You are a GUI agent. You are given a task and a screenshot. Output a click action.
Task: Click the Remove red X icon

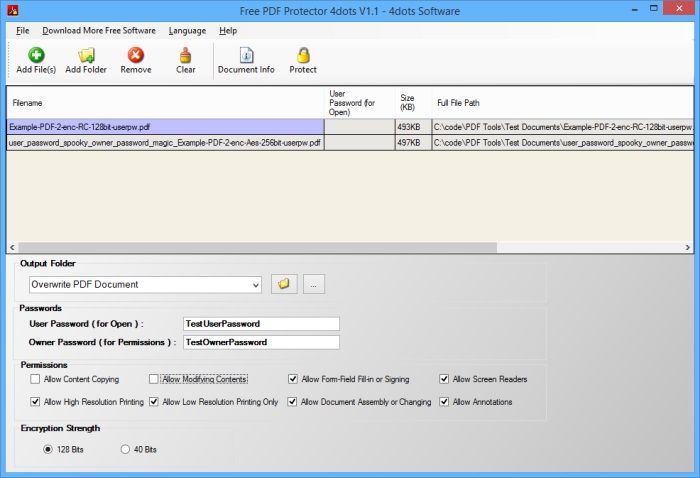click(136, 55)
